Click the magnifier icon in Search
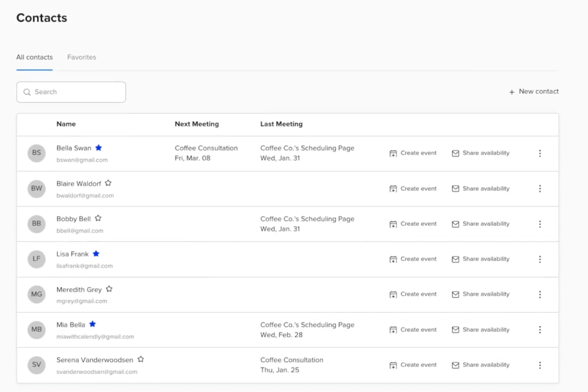 [x=27, y=92]
